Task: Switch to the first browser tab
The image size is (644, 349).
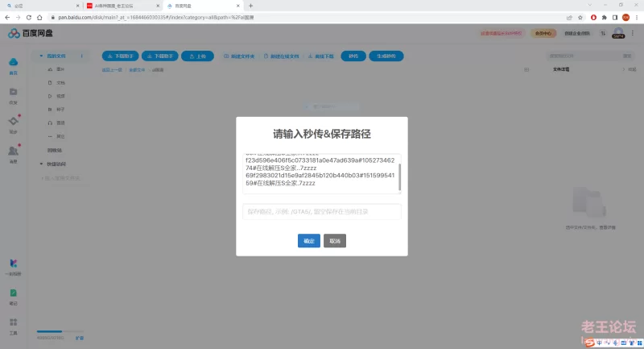Action: point(42,6)
